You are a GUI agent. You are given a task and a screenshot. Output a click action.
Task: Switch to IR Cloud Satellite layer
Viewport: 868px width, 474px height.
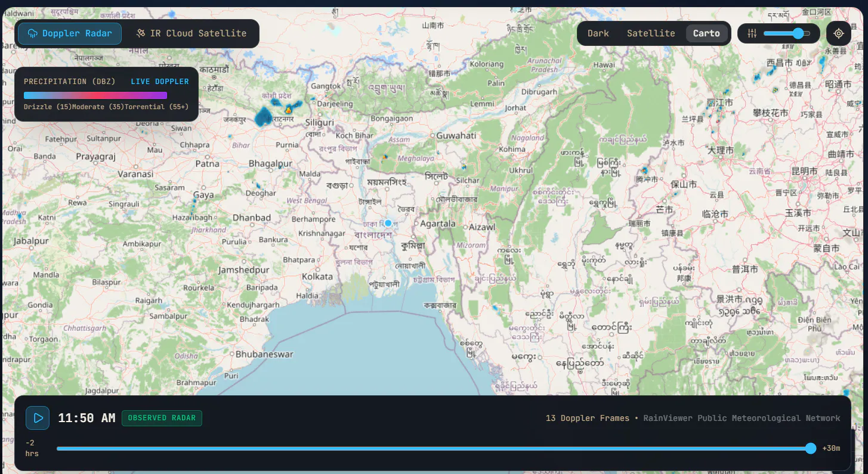click(x=191, y=33)
